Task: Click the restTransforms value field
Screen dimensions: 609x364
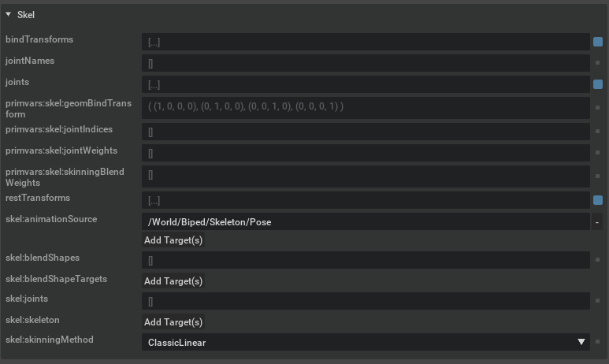Action: click(x=366, y=201)
